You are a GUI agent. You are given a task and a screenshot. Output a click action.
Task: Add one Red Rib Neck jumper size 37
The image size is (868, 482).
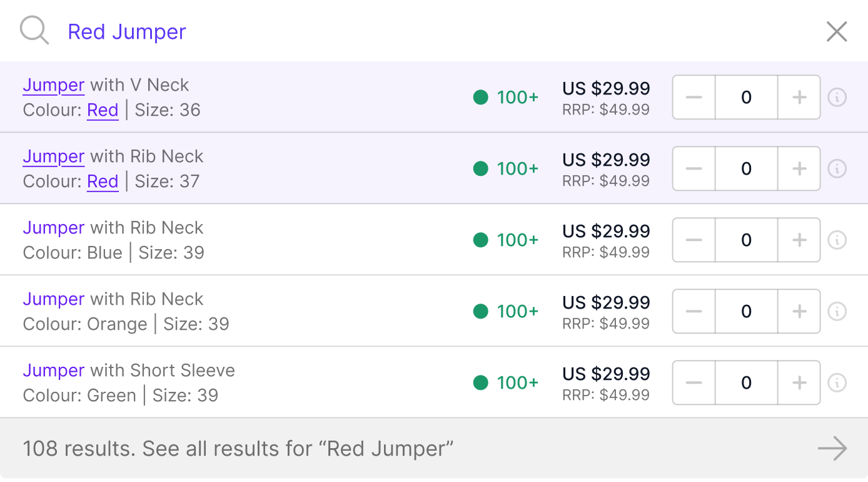point(799,169)
